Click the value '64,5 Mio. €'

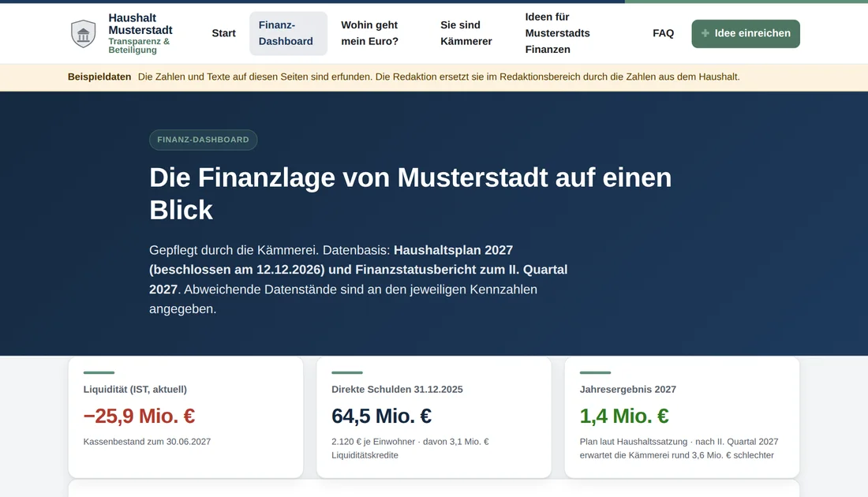pos(381,417)
